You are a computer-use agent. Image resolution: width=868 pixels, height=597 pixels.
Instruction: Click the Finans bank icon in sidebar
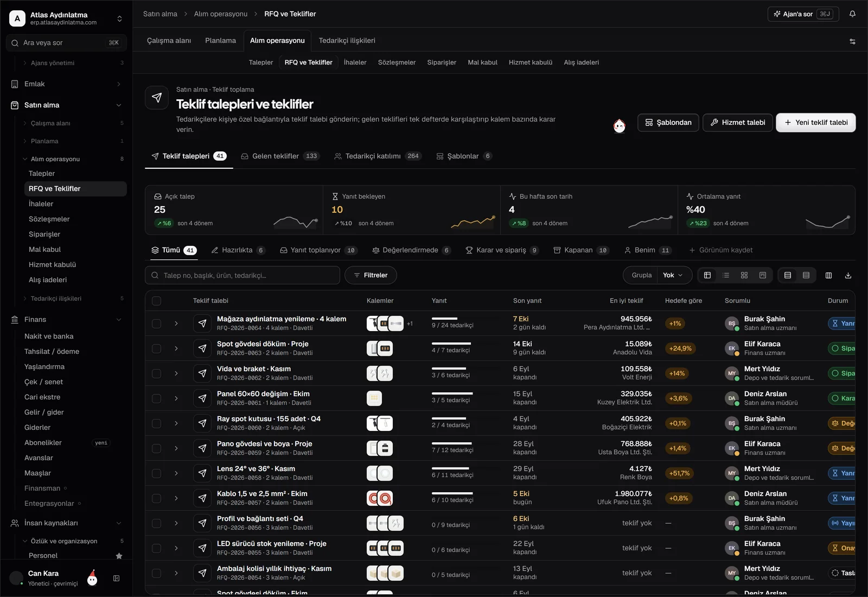coord(15,320)
